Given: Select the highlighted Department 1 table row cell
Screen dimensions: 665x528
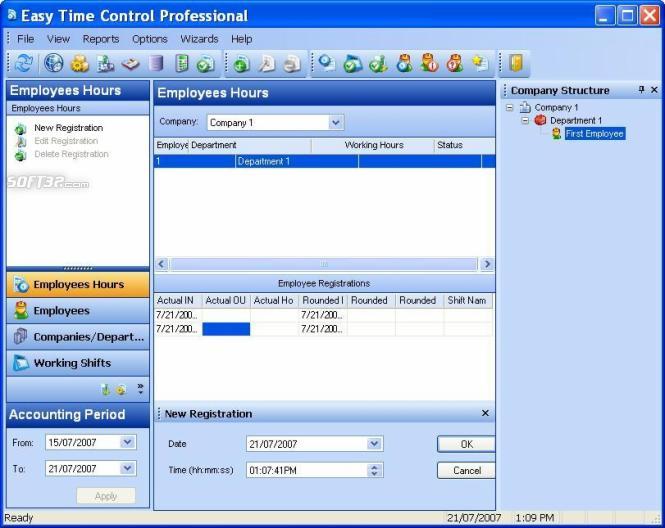Looking at the screenshot, I should coord(297,162).
